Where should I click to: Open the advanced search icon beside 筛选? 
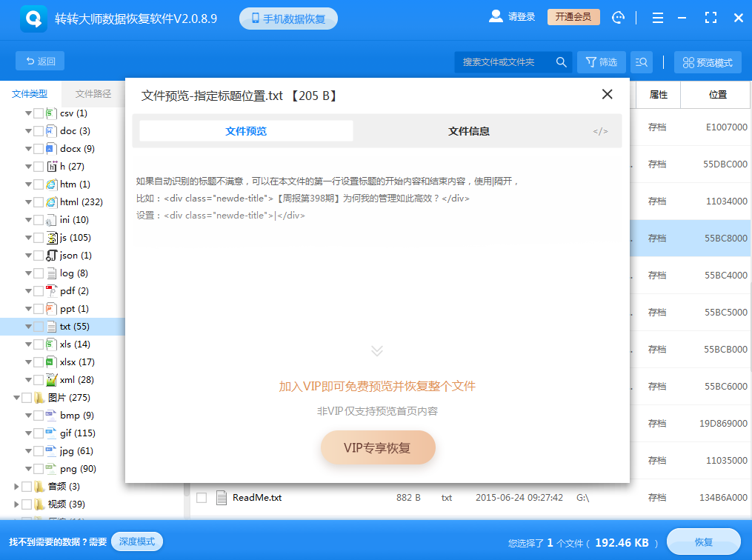pyautogui.click(x=642, y=61)
